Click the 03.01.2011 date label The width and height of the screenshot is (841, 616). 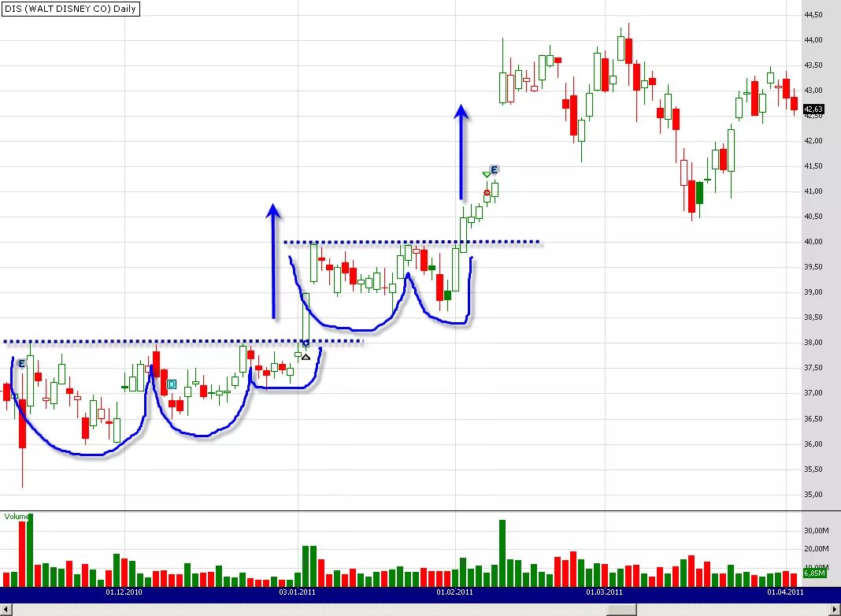click(x=297, y=592)
